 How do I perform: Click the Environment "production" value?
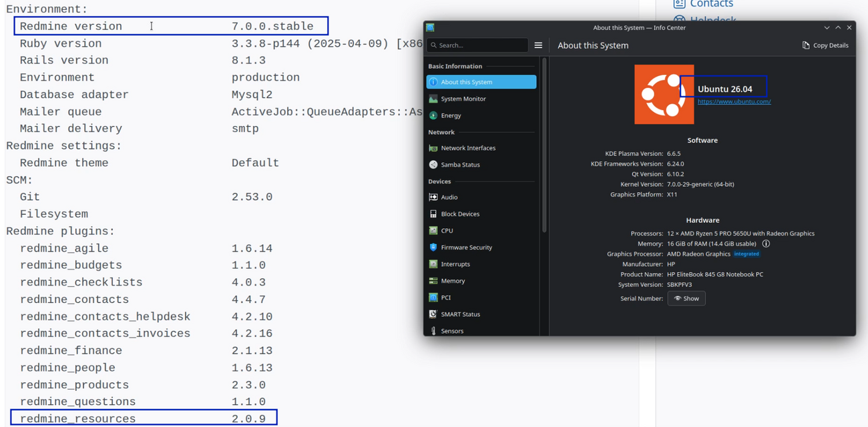pyautogui.click(x=266, y=78)
